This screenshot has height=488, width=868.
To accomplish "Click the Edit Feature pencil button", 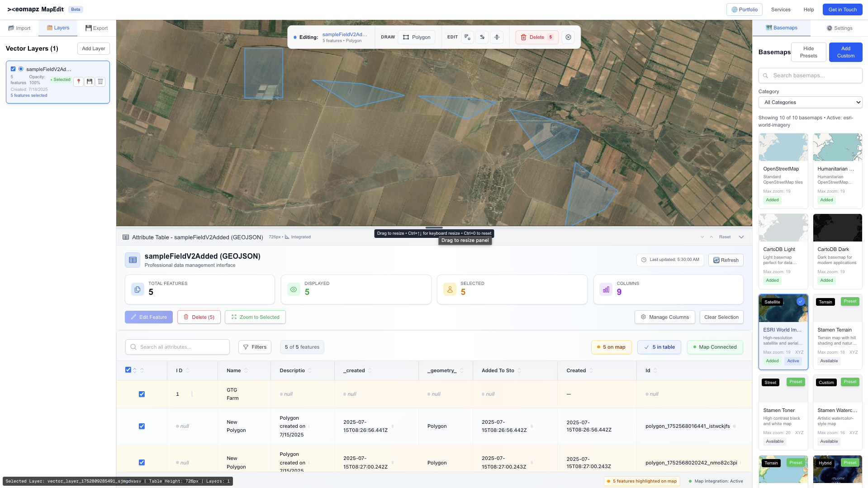I will point(149,317).
